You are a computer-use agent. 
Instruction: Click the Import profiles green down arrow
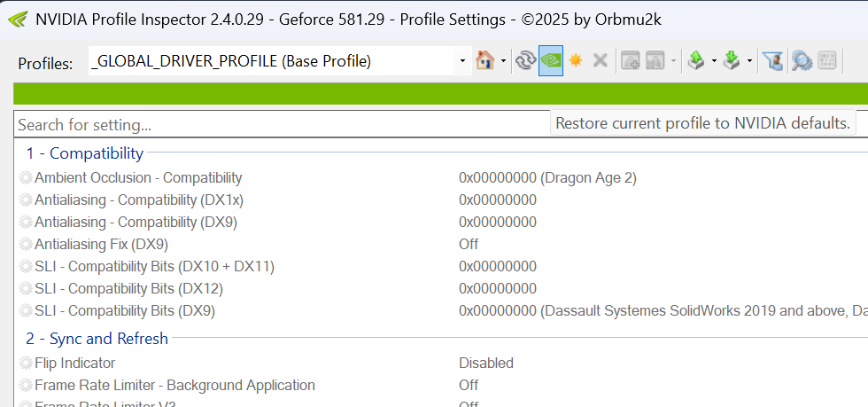click(x=732, y=60)
